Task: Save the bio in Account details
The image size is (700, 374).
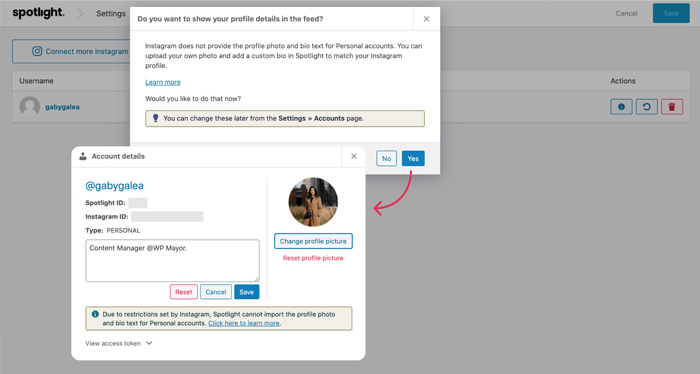Action: point(246,292)
